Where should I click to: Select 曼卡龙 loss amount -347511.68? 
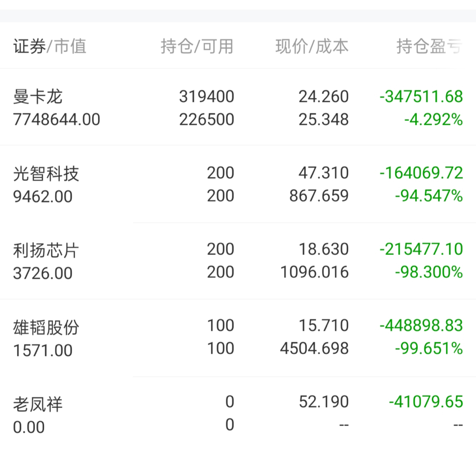click(421, 97)
